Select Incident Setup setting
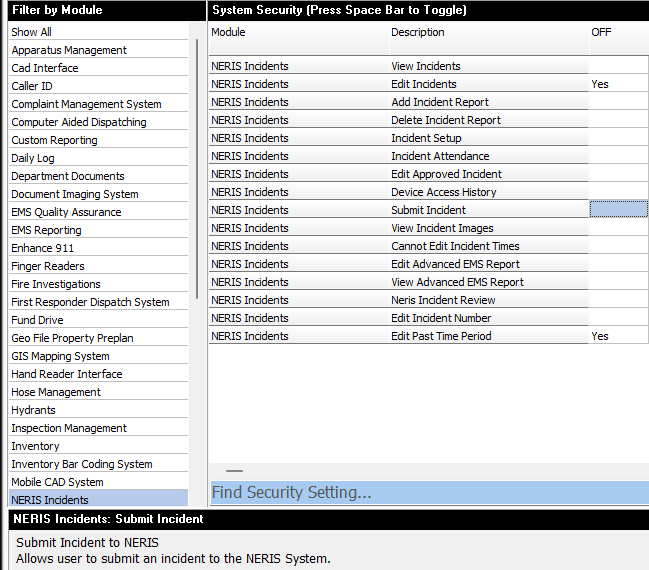This screenshot has height=570, width=649. click(489, 138)
